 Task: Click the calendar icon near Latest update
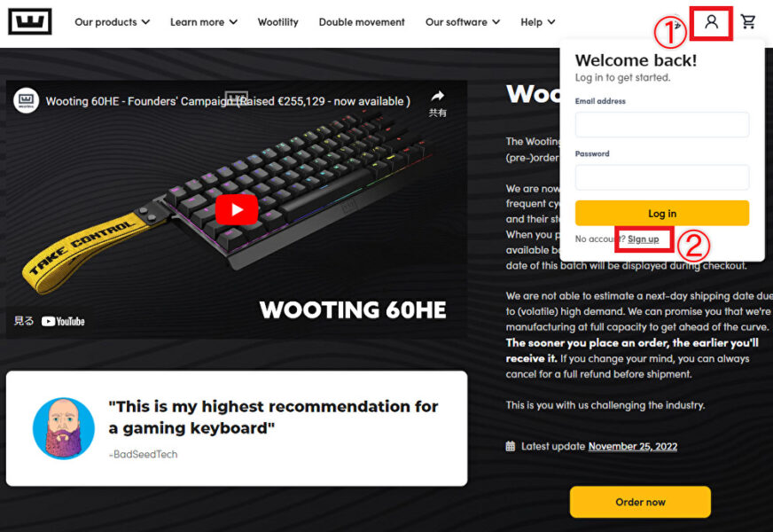(511, 446)
